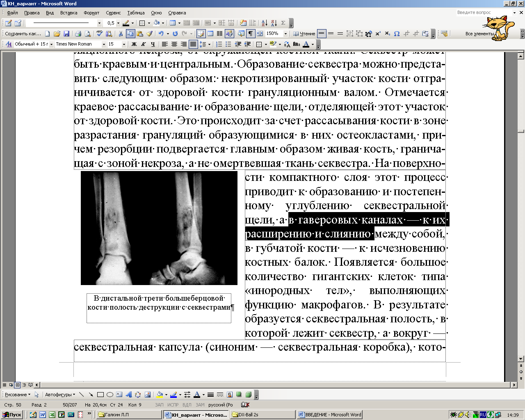Insert WordArt from the drawing toolbar

click(128, 395)
